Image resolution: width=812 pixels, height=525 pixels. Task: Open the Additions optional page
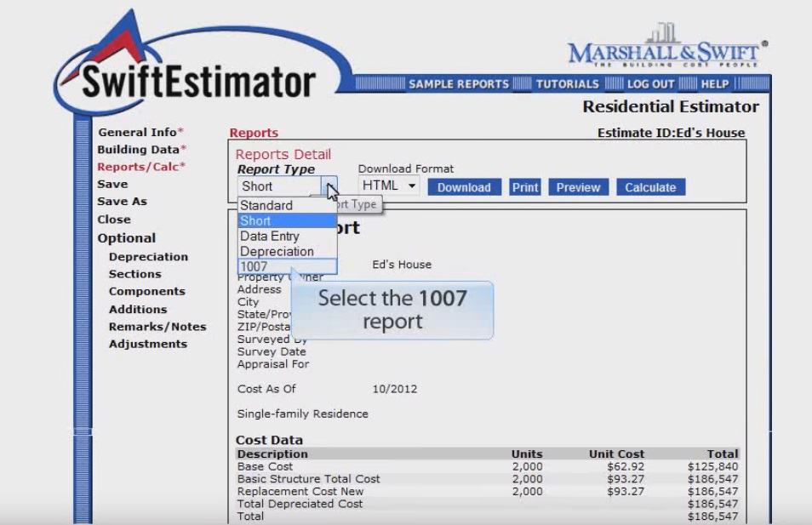(138, 309)
